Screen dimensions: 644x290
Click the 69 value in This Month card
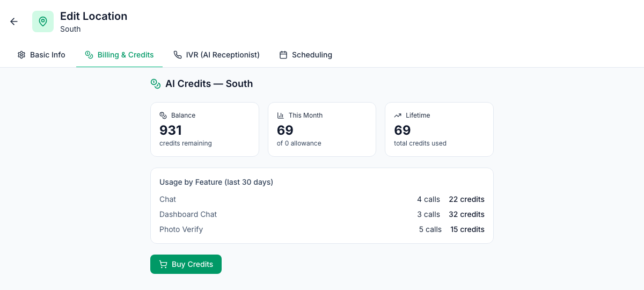(285, 130)
